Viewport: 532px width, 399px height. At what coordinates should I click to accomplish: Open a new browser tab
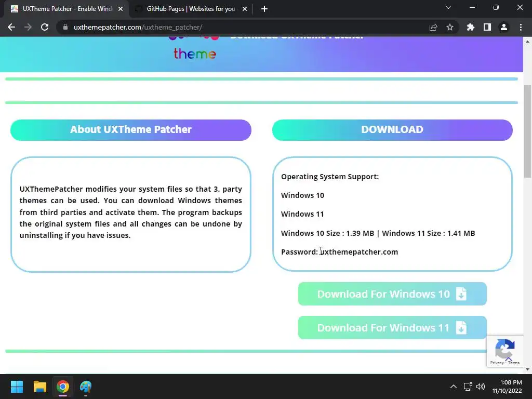tap(264, 9)
